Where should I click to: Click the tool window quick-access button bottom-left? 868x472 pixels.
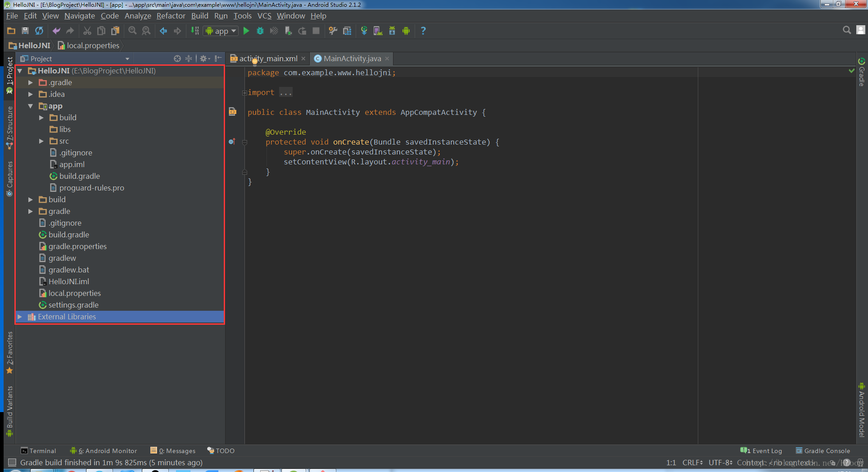pos(12,463)
